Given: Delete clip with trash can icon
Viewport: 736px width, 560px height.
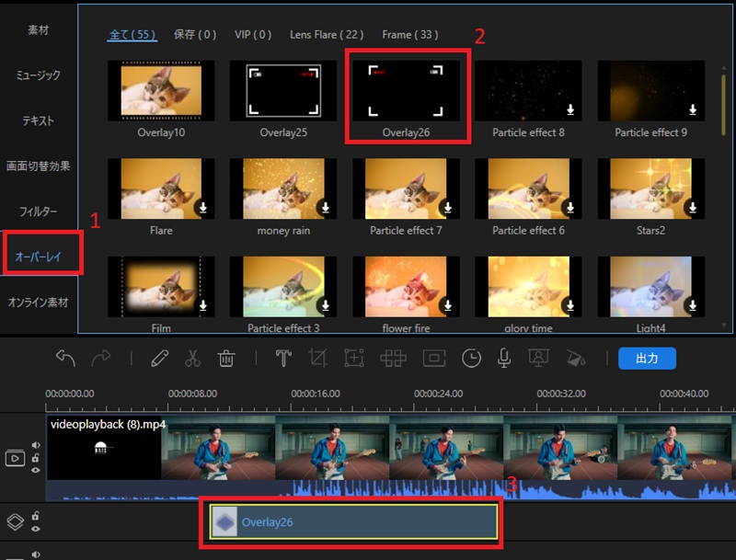Looking at the screenshot, I should coord(225,359).
